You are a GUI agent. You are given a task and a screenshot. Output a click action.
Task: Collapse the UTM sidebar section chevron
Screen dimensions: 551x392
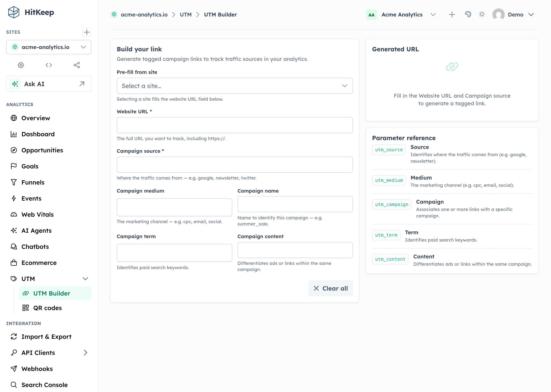pos(85,279)
